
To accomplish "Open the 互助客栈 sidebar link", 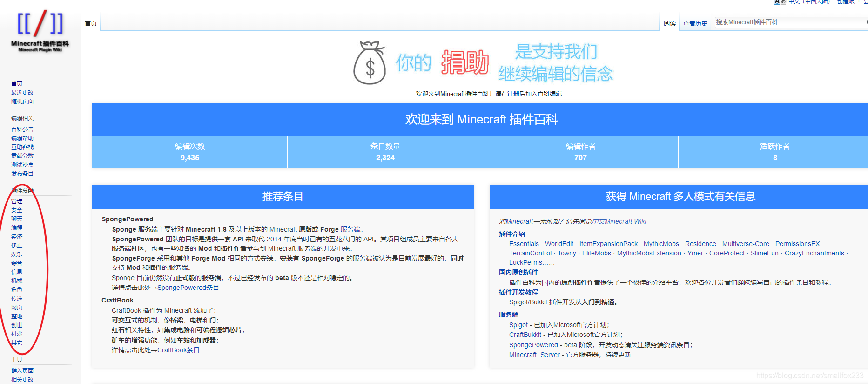I will 22,147.
